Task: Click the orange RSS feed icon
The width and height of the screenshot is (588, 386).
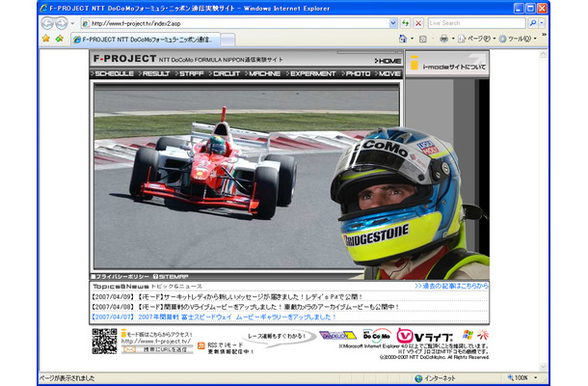Action: (x=201, y=345)
